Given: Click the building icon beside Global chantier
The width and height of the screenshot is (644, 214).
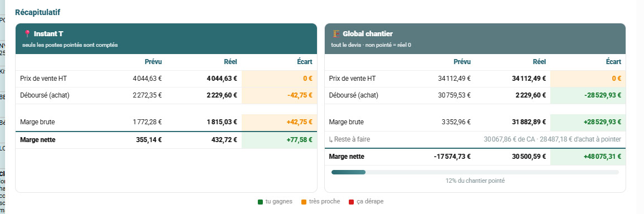Looking at the screenshot, I should point(337,33).
